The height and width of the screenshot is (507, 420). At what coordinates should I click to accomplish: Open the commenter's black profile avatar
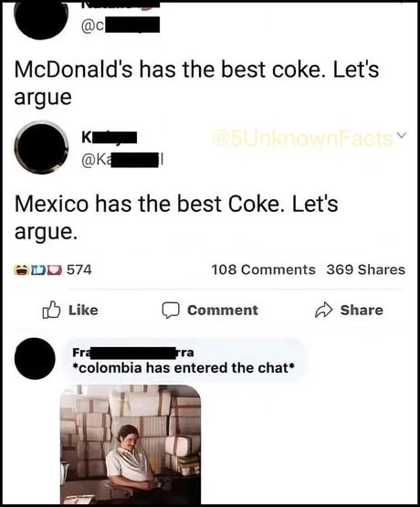tap(35, 358)
